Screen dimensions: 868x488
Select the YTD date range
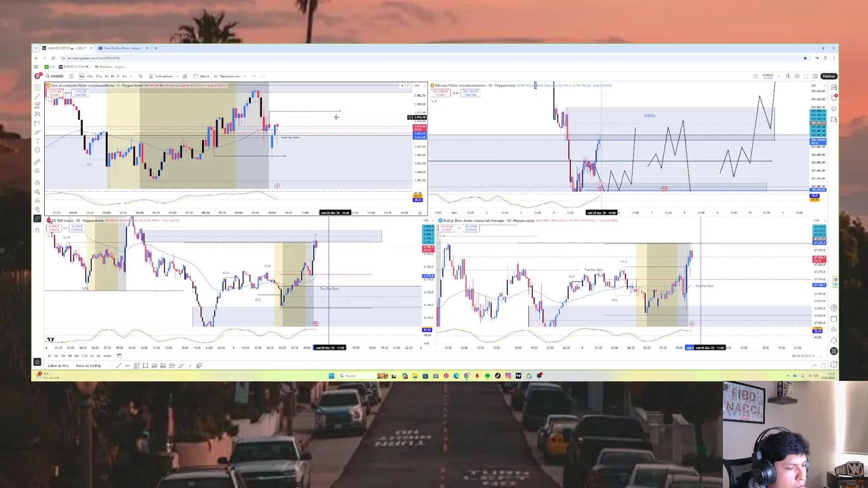pyautogui.click(x=85, y=356)
